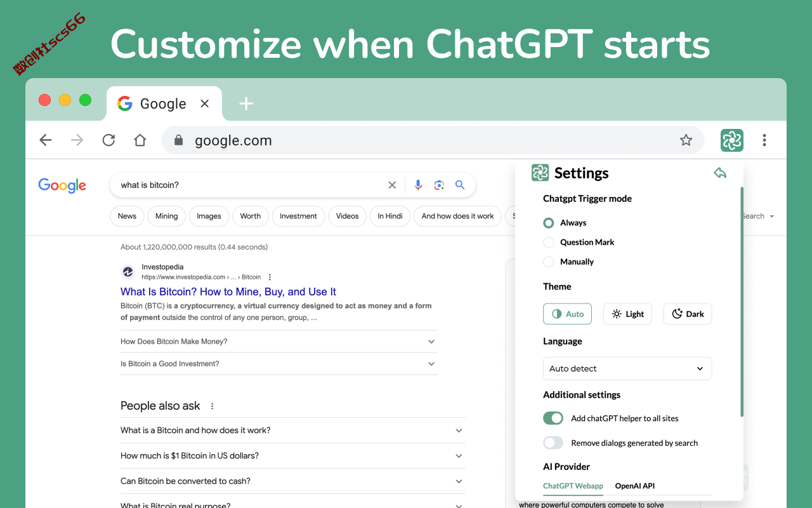Choose the Dark theme
This screenshot has height=508, width=812.
click(x=688, y=314)
